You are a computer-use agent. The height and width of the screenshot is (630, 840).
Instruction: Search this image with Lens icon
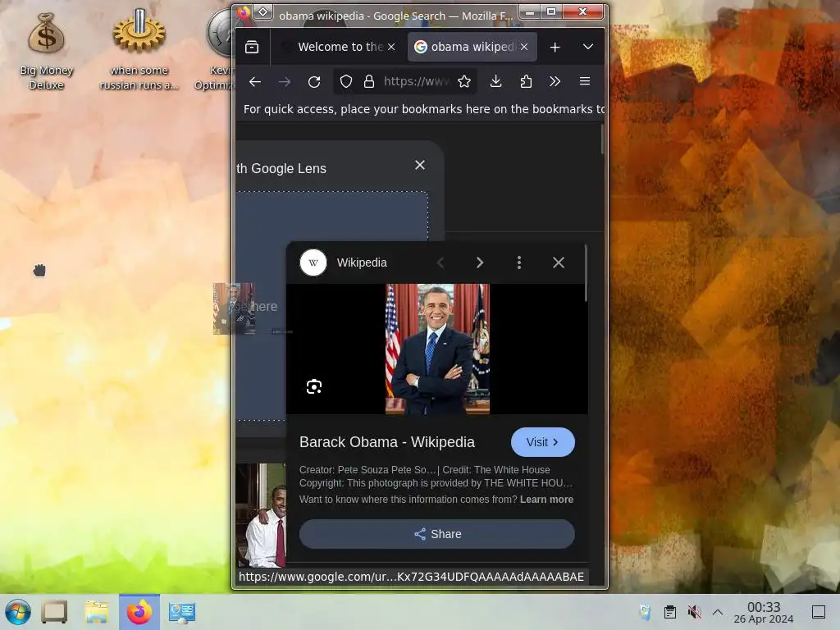click(314, 386)
